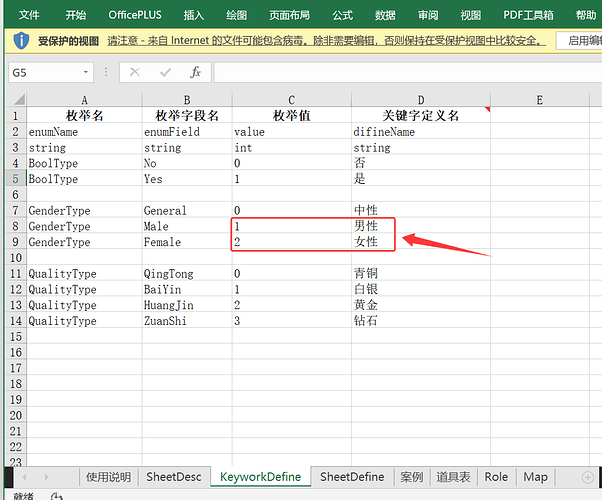The height and width of the screenshot is (500, 602).
Task: Click the 枚举名 header cell
Action: [x=84, y=115]
